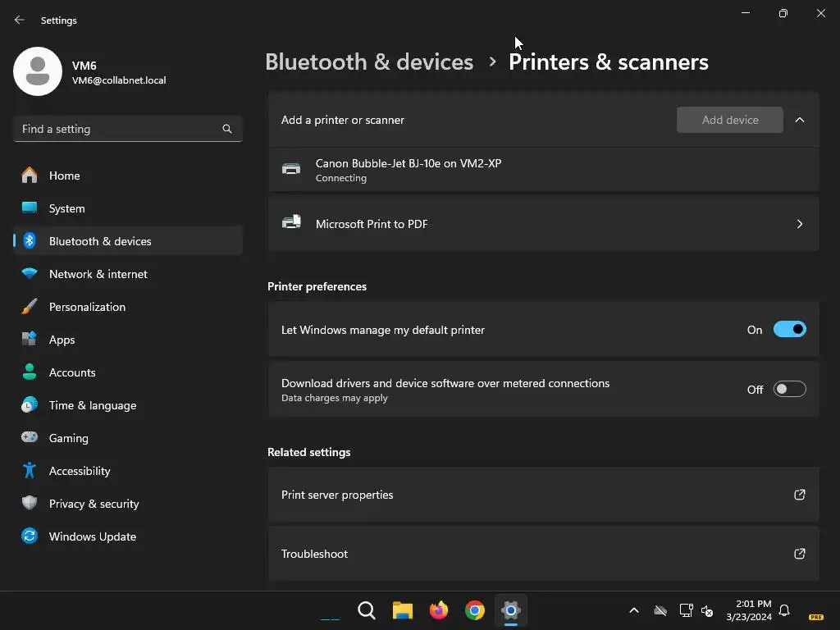Click the muted volume icon in system tray
The width and height of the screenshot is (840, 630).
(x=707, y=610)
